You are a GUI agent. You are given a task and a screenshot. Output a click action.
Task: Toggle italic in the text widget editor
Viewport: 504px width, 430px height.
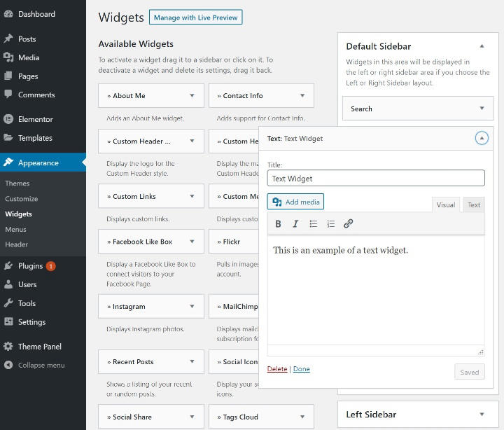295,224
